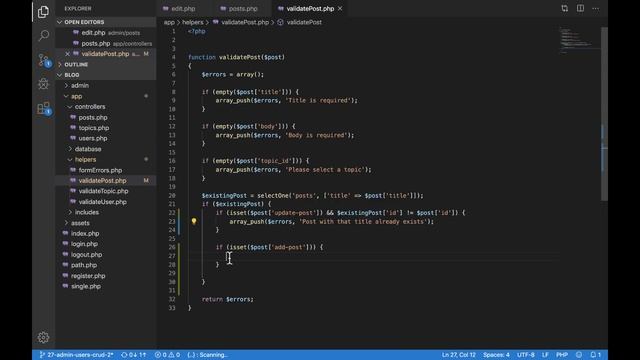Expand the database folder

point(105,149)
